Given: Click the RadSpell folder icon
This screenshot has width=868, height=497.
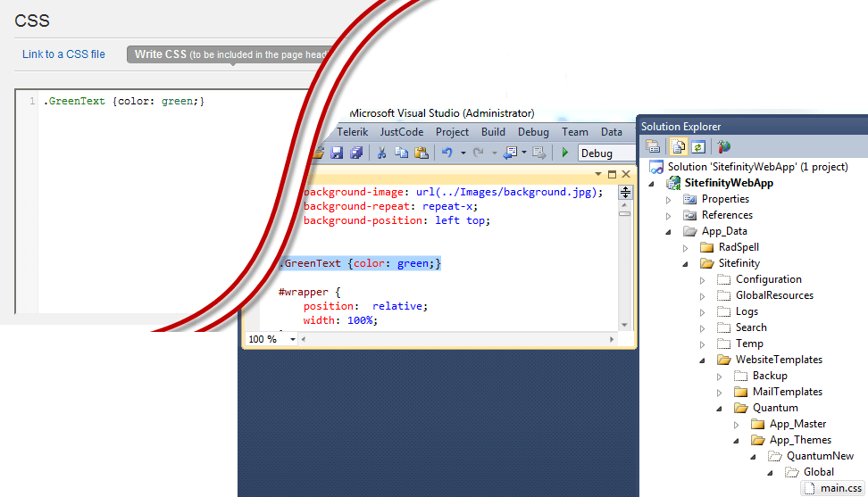Looking at the screenshot, I should (707, 247).
